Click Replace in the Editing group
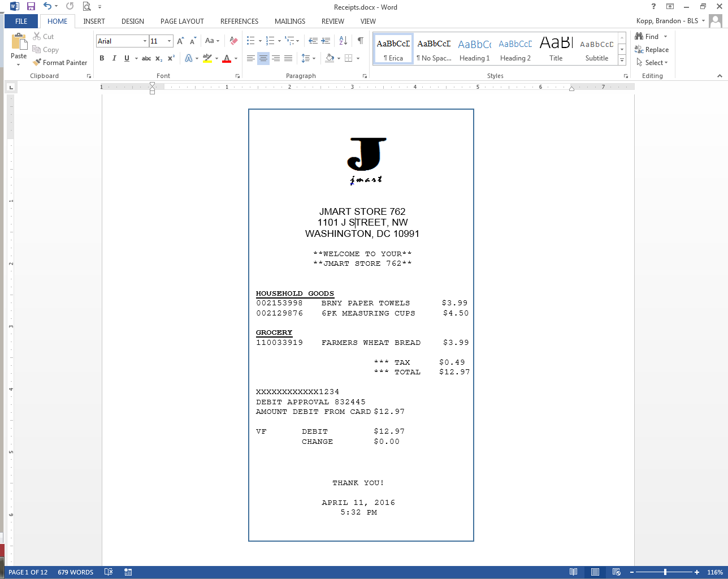This screenshot has height=579, width=728. click(x=652, y=50)
